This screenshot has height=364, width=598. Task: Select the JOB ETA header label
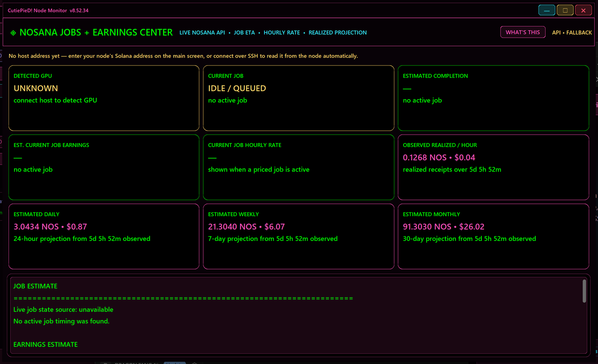click(x=244, y=32)
